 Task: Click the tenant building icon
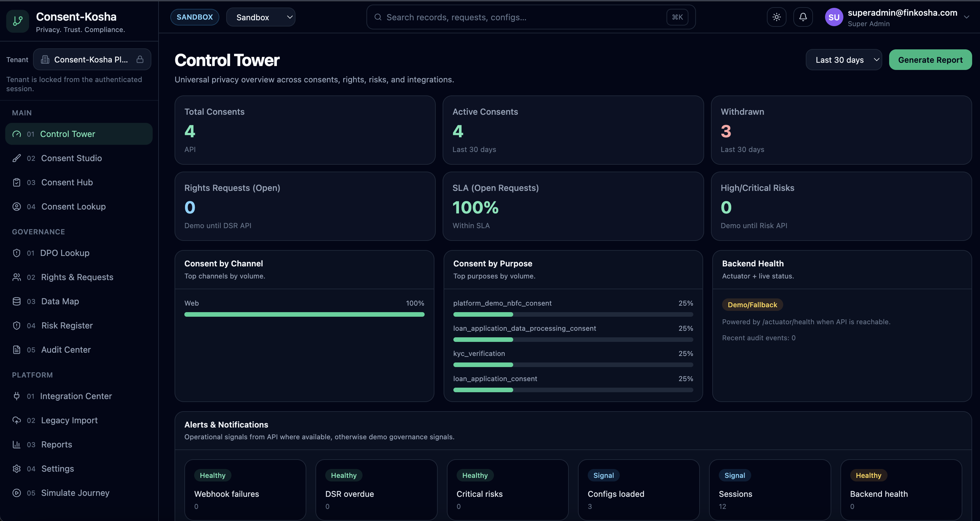tap(45, 59)
